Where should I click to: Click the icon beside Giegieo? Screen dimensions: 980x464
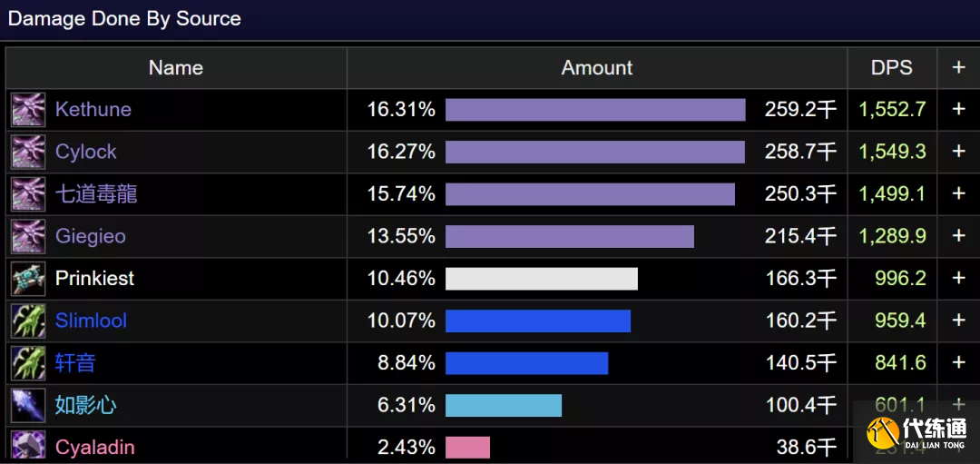(28, 236)
